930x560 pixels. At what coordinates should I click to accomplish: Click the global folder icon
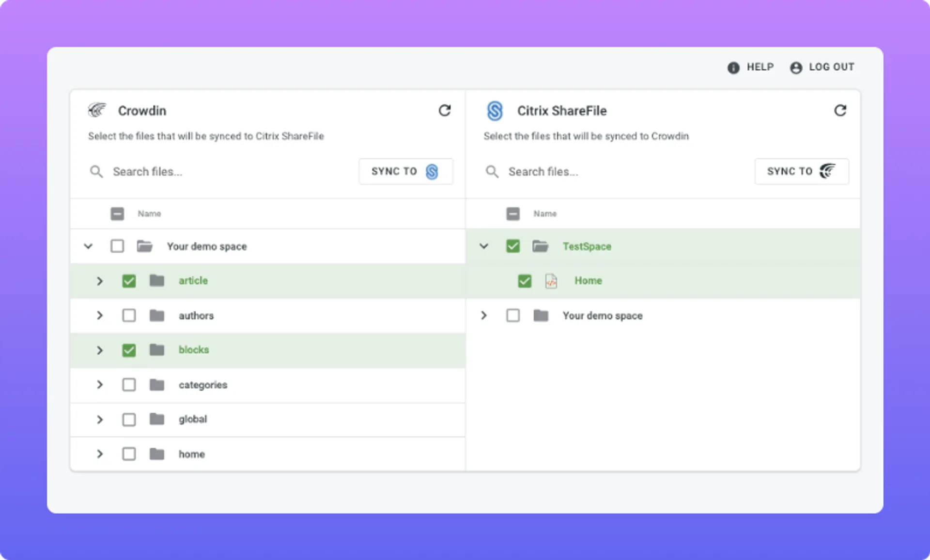157,419
